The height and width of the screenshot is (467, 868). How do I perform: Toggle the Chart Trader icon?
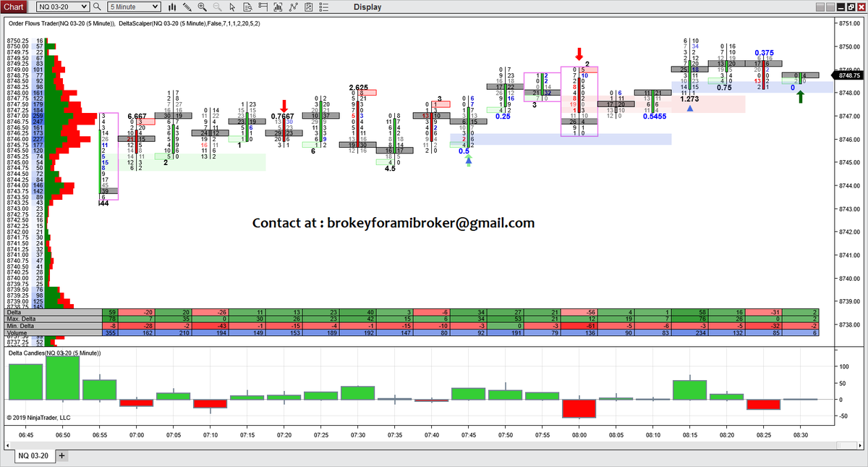(x=263, y=7)
